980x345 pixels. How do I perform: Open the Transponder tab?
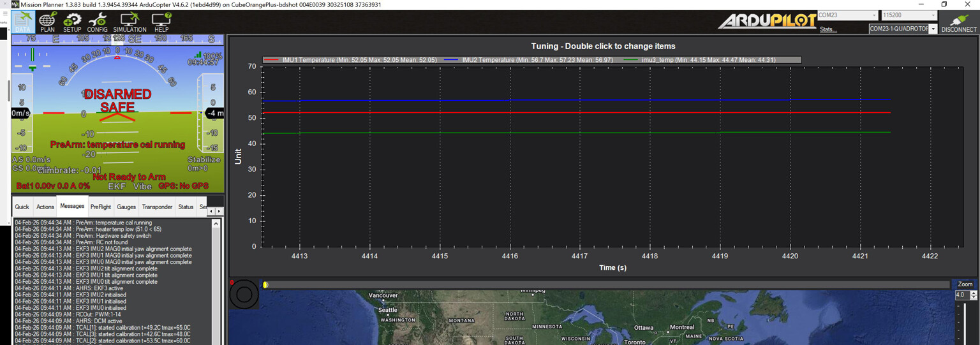(157, 207)
